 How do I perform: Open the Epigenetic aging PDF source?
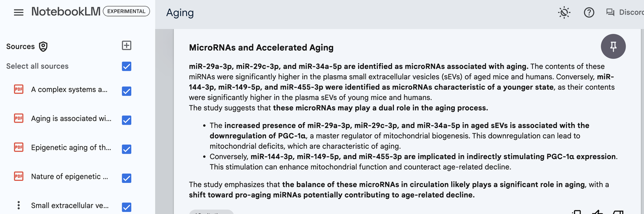71,148
